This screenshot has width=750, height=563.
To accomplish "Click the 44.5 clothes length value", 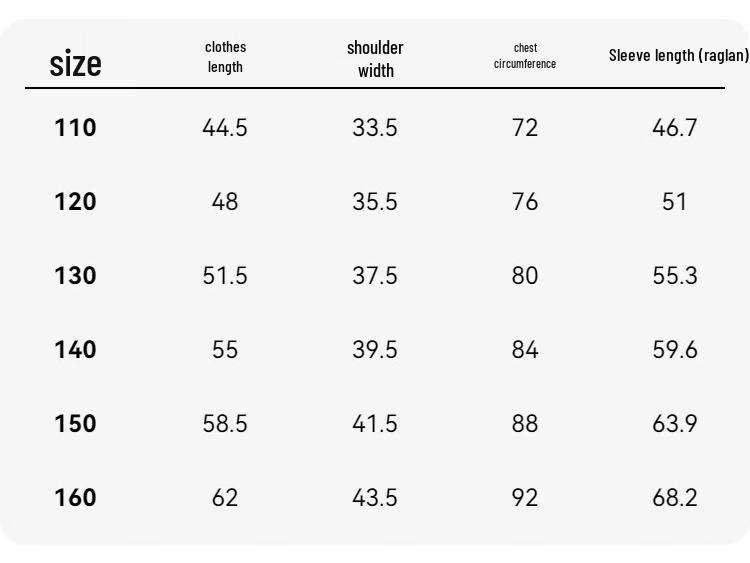I will click(x=225, y=128).
